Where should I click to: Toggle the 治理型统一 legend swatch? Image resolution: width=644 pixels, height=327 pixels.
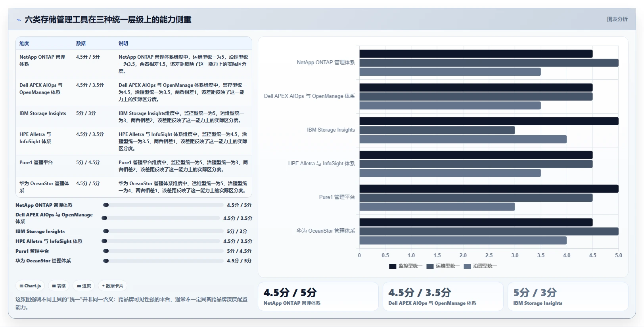(x=467, y=266)
